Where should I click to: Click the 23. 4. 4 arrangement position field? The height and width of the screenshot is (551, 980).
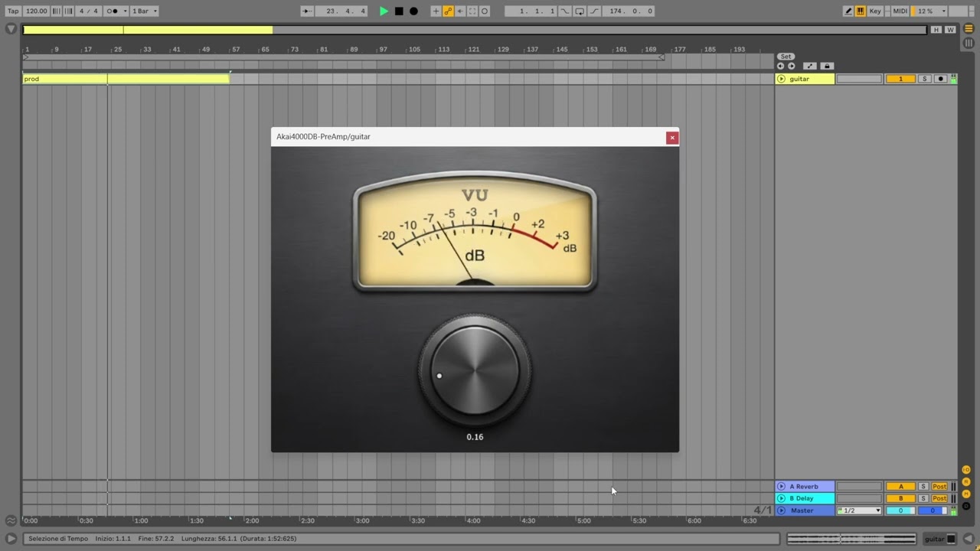[x=341, y=11]
